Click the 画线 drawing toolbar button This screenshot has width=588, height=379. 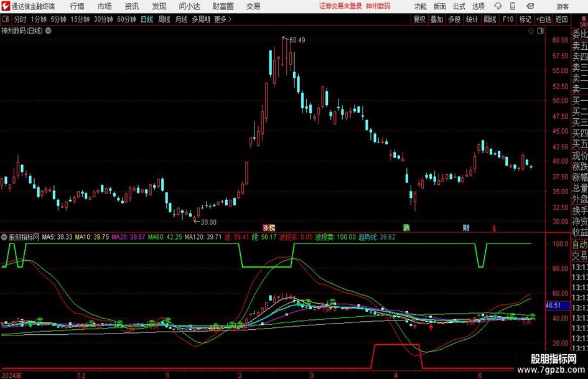(490, 19)
